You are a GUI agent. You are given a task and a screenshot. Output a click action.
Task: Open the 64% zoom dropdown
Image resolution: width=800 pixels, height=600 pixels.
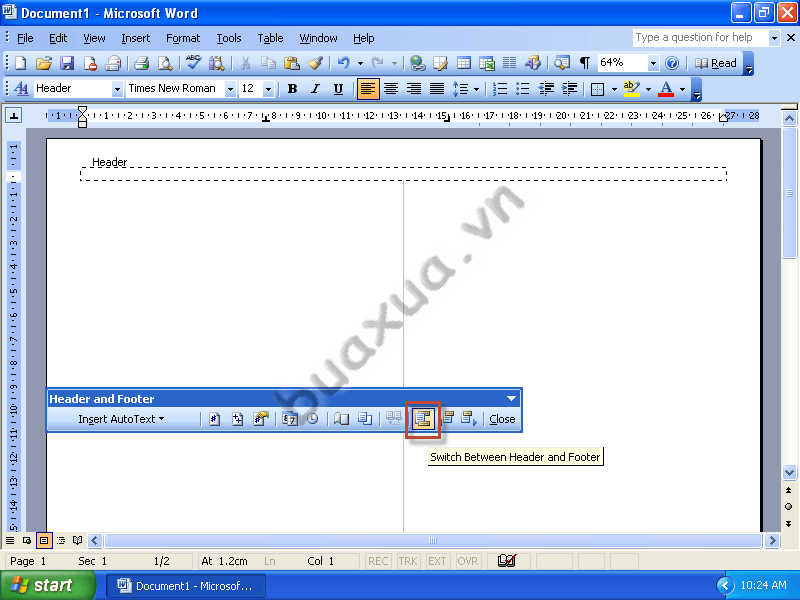tap(653, 63)
